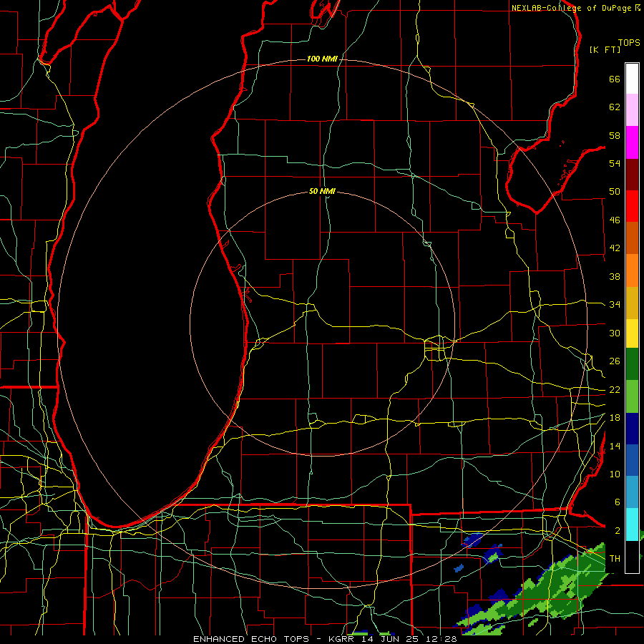644x644 pixels.
Task: Select the cyan 2 kft legend swatch
Action: 632,525
